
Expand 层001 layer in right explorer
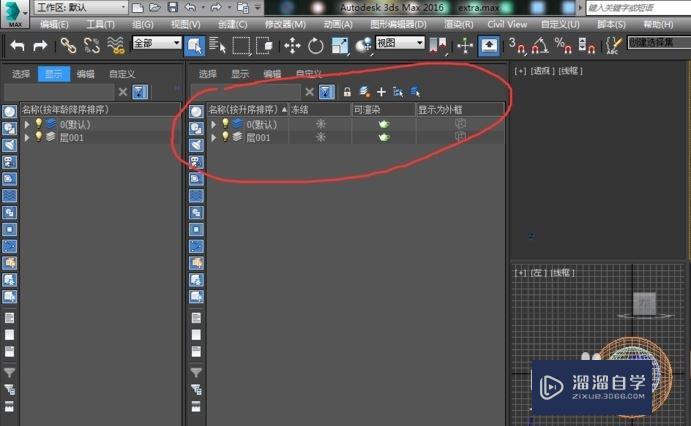tap(213, 138)
